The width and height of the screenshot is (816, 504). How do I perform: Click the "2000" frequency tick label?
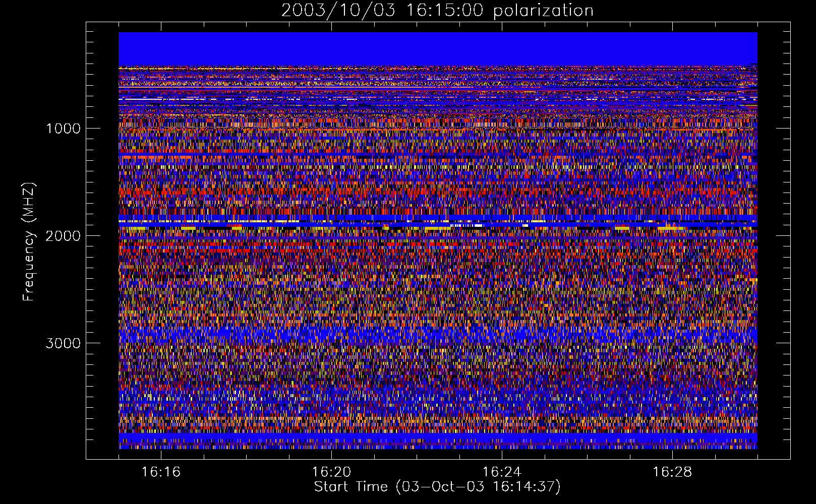[x=63, y=236]
